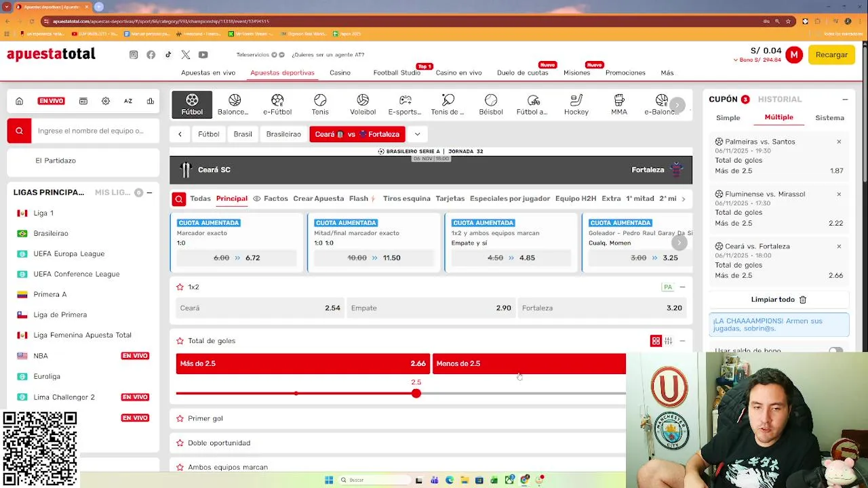Select the Sistema coupon tab
The image size is (868, 488).
[x=829, y=118]
